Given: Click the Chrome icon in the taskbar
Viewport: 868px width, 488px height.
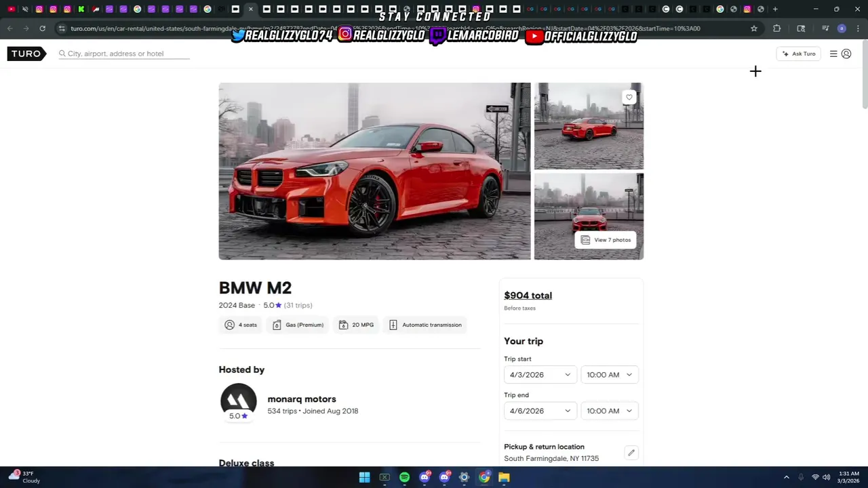Looking at the screenshot, I should click(484, 477).
